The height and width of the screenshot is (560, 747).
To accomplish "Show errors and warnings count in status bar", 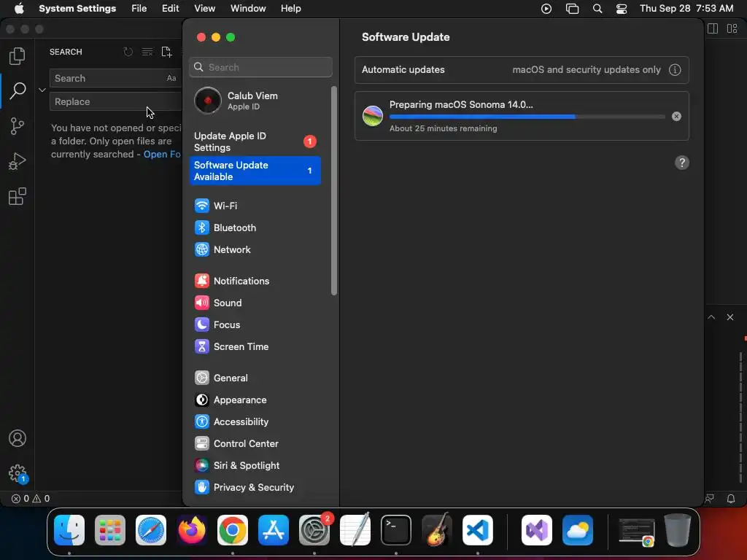I will point(31,499).
